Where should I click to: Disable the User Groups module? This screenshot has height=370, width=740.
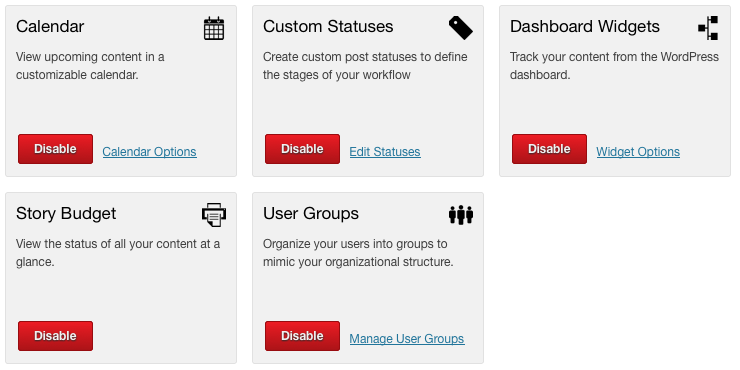click(x=302, y=336)
